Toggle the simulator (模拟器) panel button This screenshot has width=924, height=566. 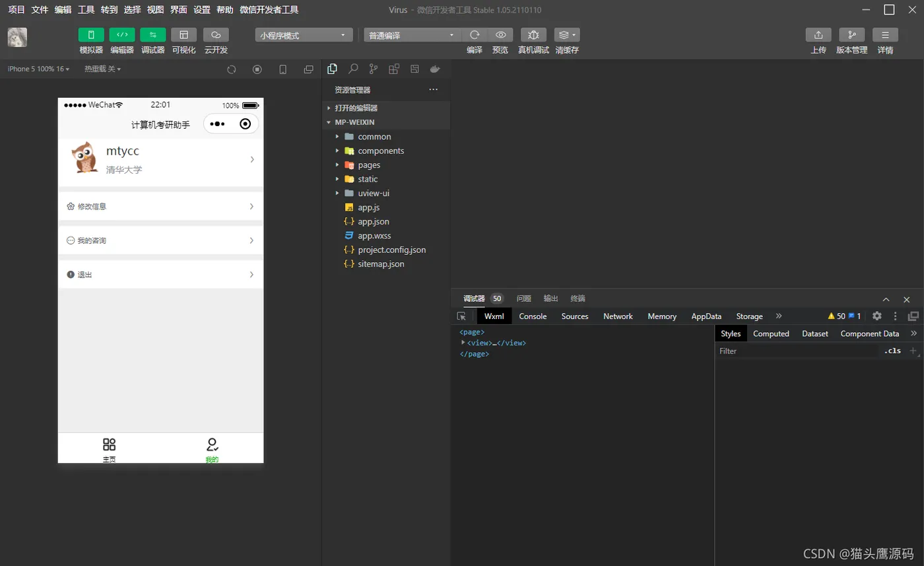pyautogui.click(x=91, y=35)
